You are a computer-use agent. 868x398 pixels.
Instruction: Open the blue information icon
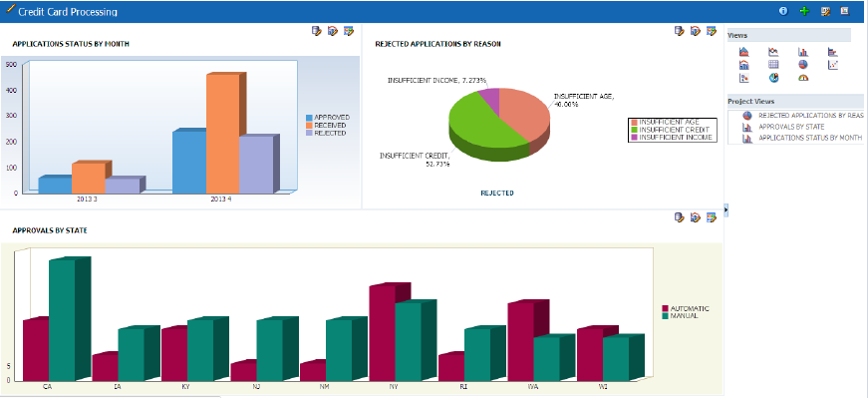pyautogui.click(x=783, y=11)
